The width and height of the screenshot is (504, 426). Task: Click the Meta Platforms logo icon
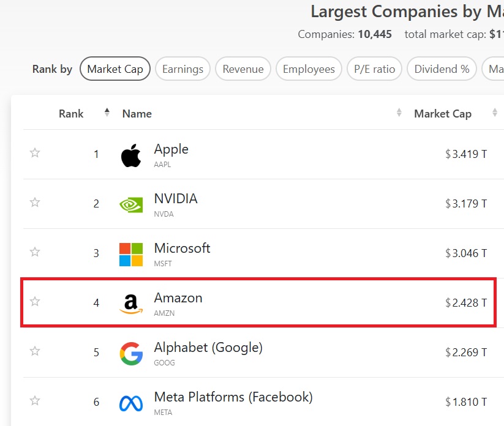pyautogui.click(x=130, y=403)
